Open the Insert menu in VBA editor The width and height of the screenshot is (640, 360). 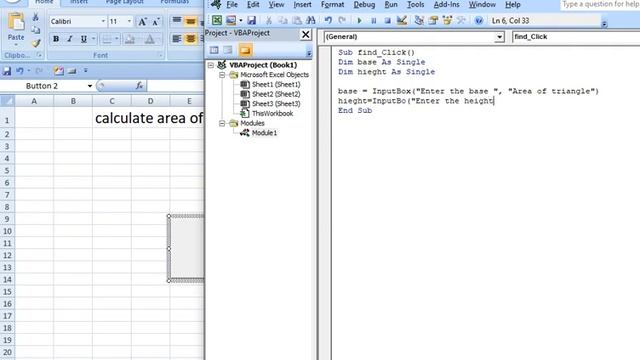(x=302, y=5)
